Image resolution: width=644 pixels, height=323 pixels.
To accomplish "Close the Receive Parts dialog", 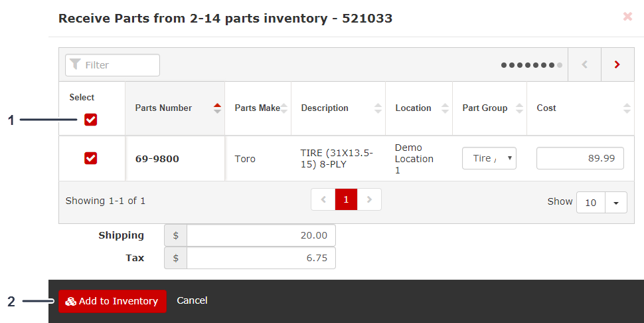I will (627, 17).
